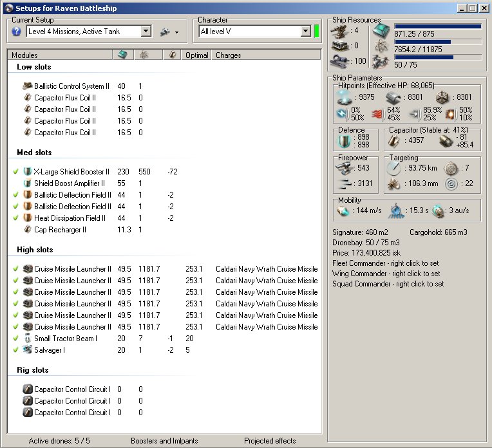Open the ship setup actions icon menu
The image size is (492, 448).
coord(169,32)
